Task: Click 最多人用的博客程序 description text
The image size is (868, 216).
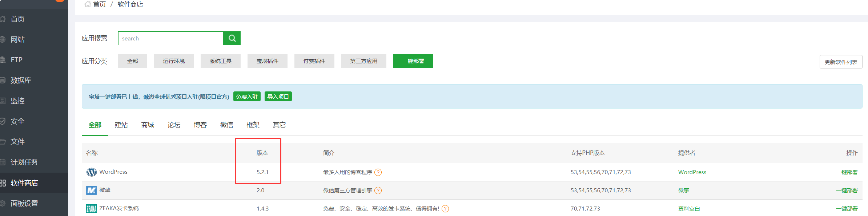Action: tap(347, 172)
